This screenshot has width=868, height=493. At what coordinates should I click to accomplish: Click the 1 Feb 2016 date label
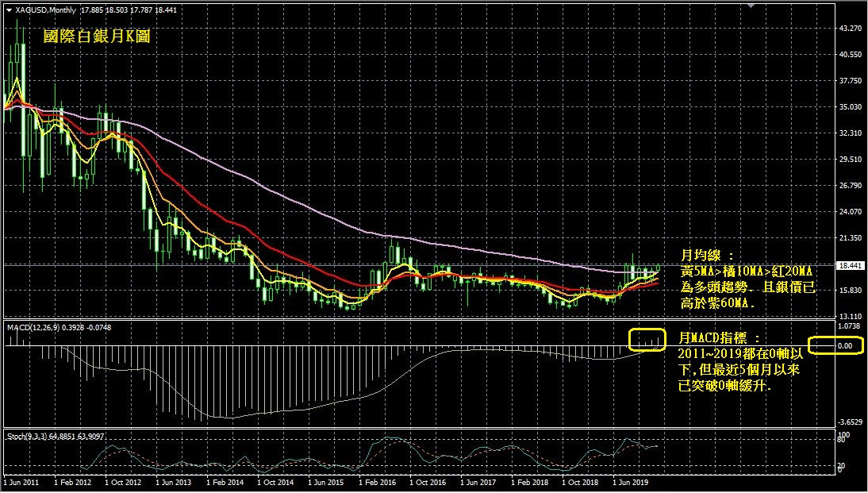(376, 483)
